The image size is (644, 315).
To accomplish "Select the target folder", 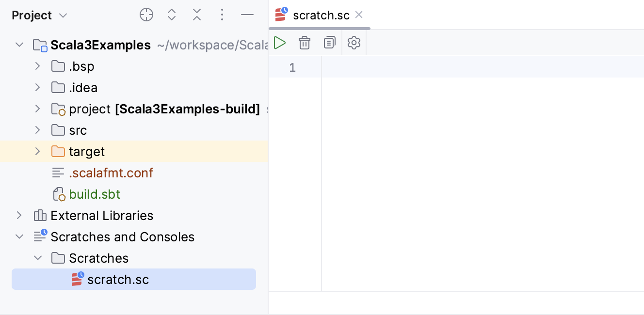I will coord(86,151).
